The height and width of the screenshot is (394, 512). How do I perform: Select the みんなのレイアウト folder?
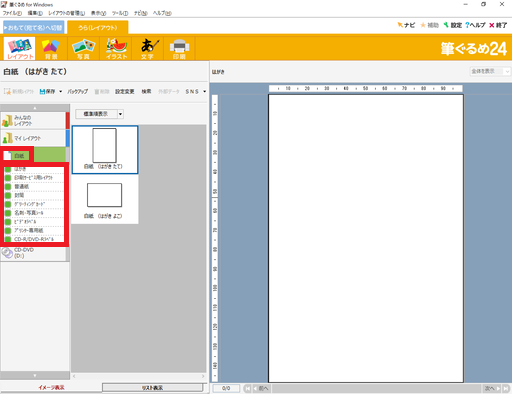(x=33, y=120)
